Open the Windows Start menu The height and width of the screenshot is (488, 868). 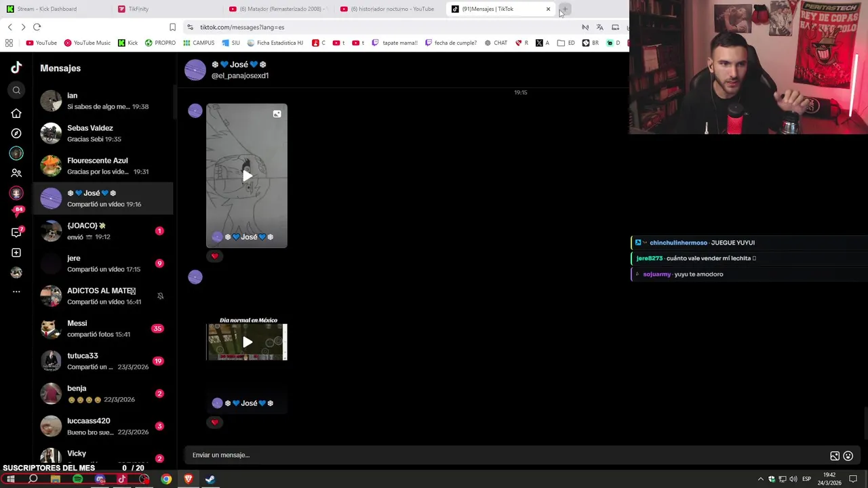click(x=10, y=479)
